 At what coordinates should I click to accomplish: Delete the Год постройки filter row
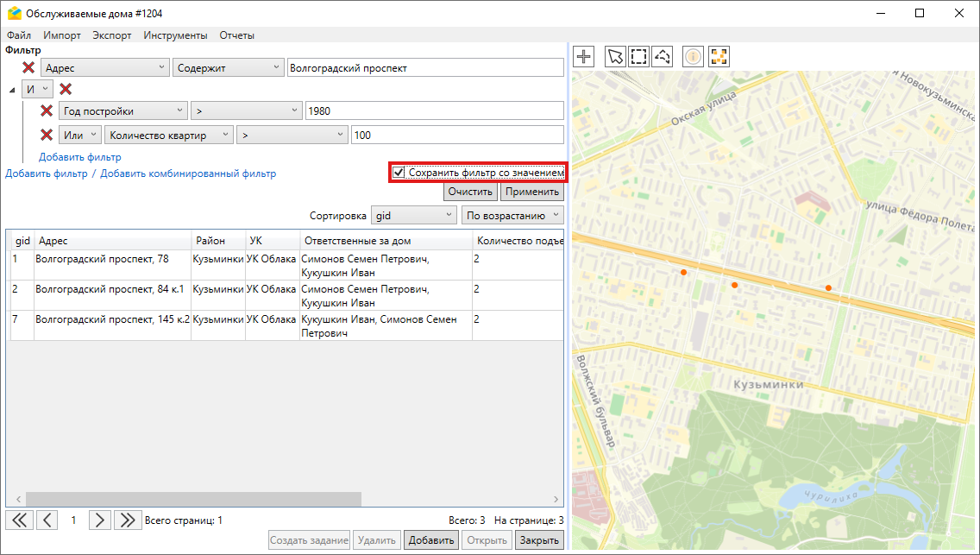47,110
